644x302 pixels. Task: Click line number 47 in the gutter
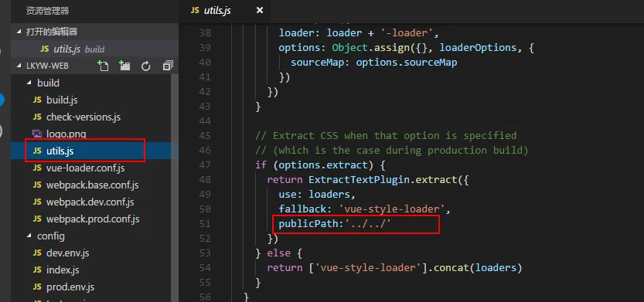(205, 165)
